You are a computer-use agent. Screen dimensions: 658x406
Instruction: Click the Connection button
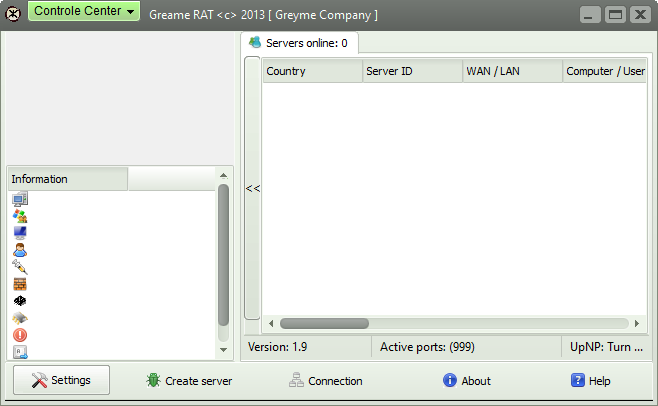pyautogui.click(x=326, y=381)
